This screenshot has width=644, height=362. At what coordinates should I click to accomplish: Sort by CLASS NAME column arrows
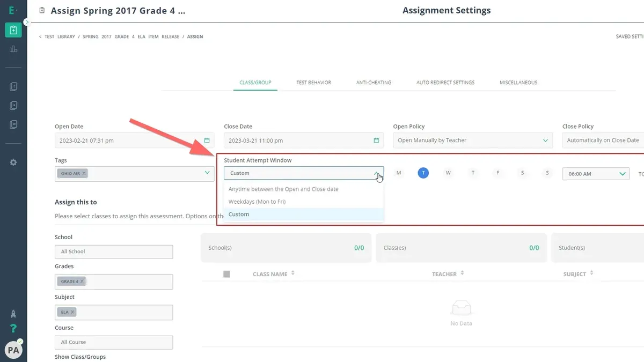pyautogui.click(x=292, y=274)
